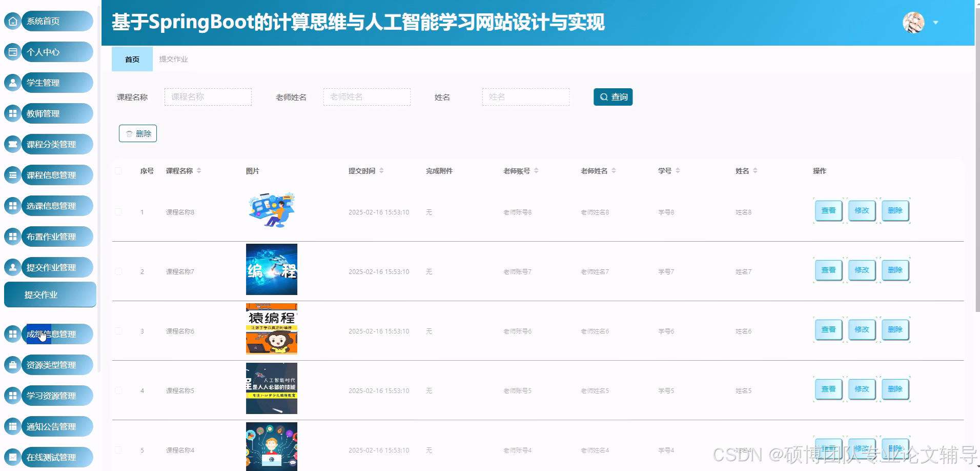Click the 提交作业管理 user icon
The height and width of the screenshot is (471, 980).
point(13,267)
